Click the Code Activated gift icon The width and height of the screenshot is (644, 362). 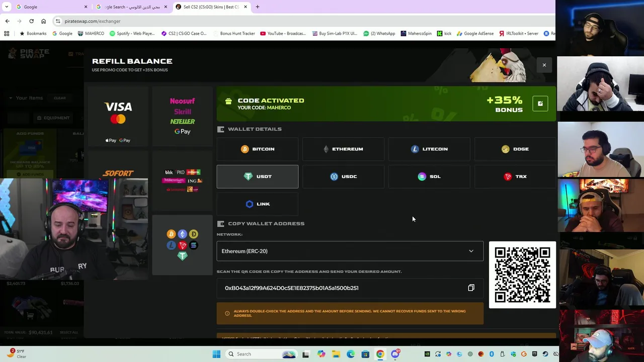228,101
